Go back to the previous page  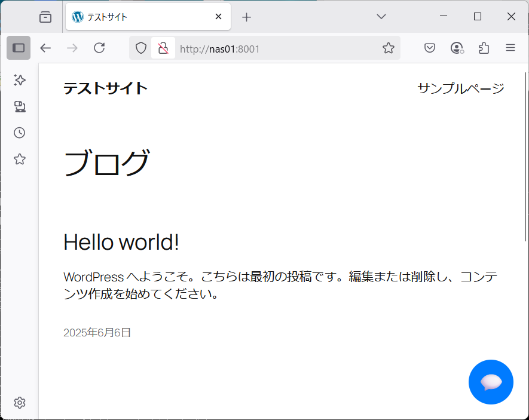pos(45,48)
